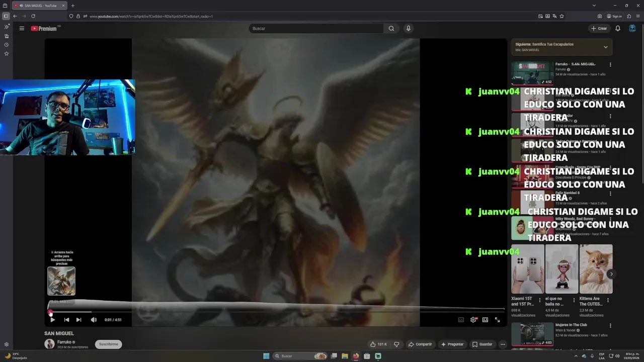Bookmark this page with the star
644x362 pixels.
point(561,16)
